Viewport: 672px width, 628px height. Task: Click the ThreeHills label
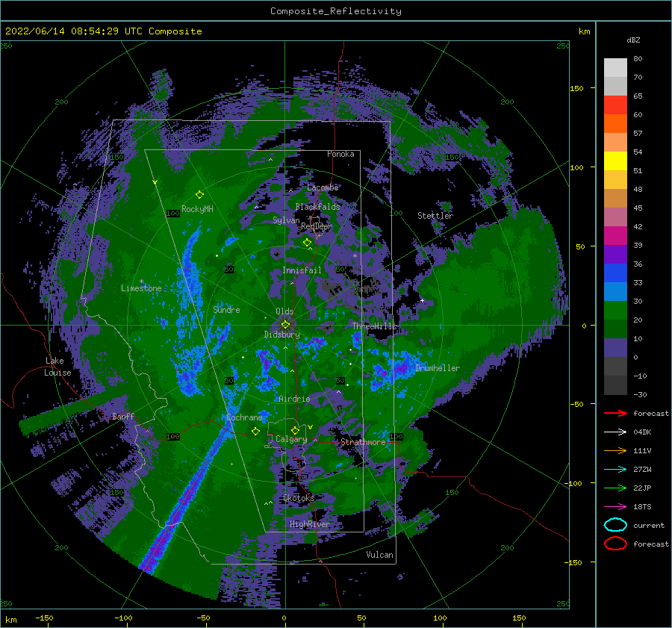[x=375, y=326]
